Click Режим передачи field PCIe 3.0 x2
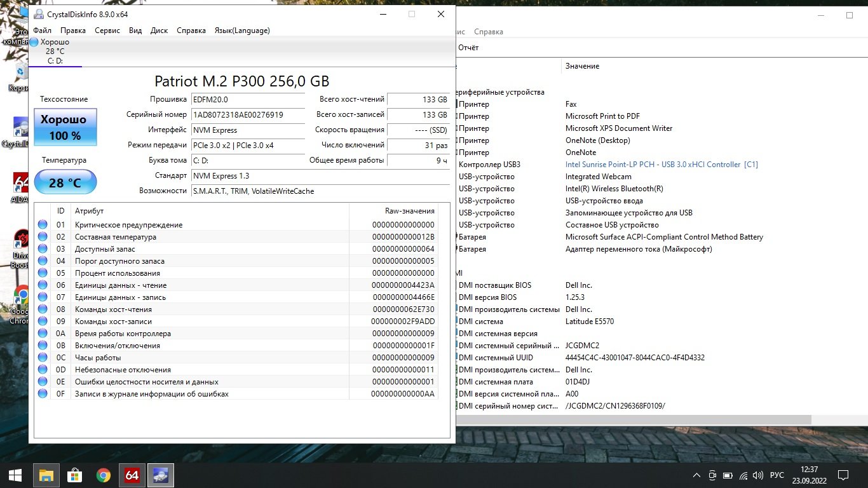The width and height of the screenshot is (868, 488). pyautogui.click(x=248, y=146)
